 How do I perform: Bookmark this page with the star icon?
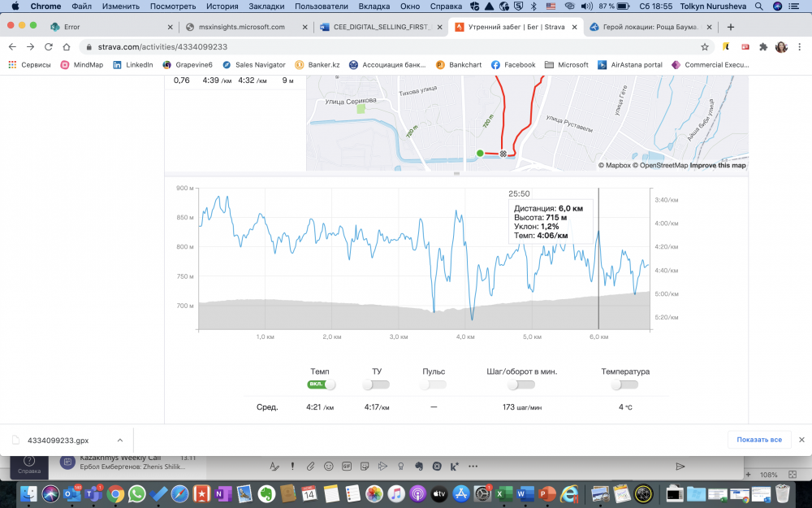(x=705, y=47)
